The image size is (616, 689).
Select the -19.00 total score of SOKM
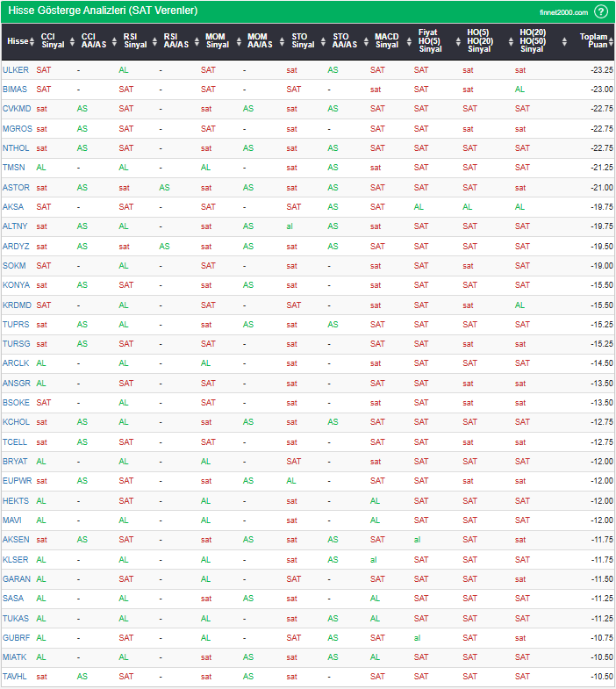point(601,266)
